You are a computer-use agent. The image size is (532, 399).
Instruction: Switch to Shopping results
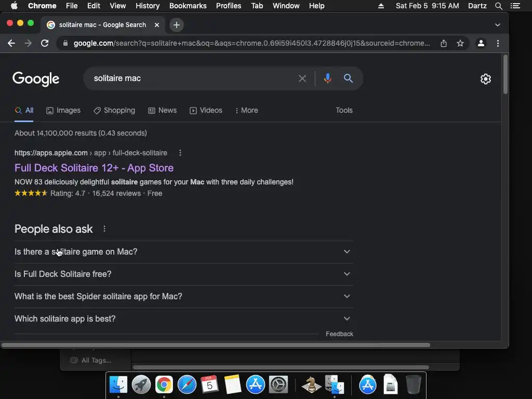[114, 111]
